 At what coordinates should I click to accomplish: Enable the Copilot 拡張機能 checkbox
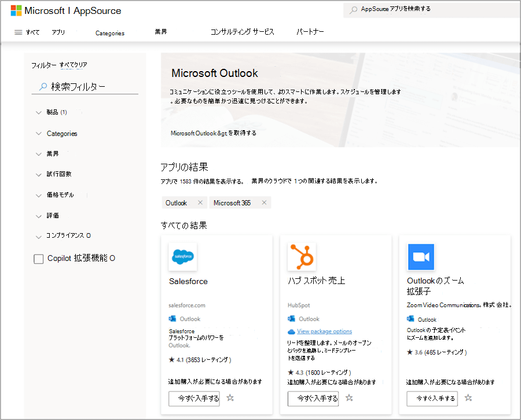coord(39,259)
